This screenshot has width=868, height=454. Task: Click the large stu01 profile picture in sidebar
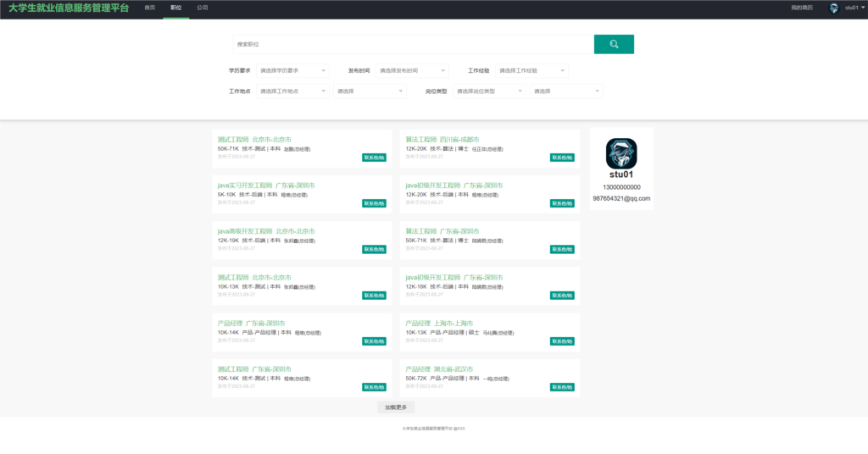pyautogui.click(x=621, y=153)
